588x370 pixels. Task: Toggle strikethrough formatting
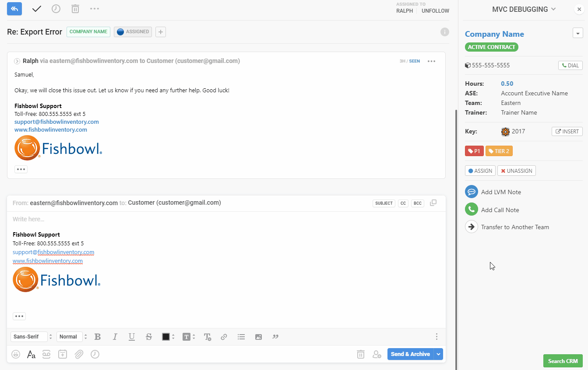[x=149, y=337]
